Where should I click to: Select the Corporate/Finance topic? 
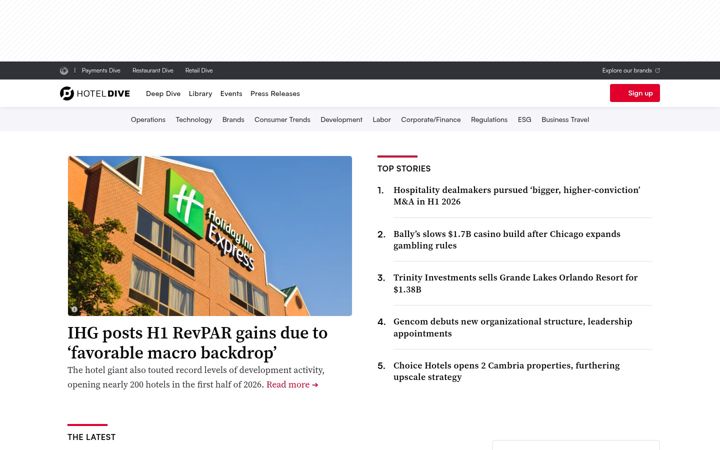point(431,119)
